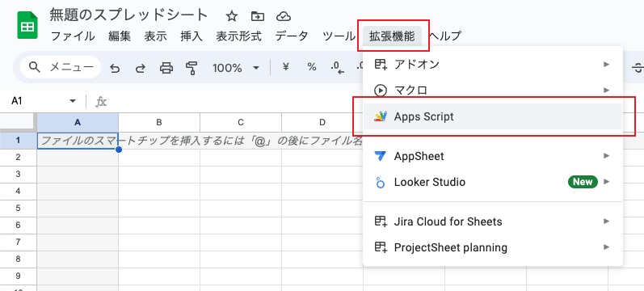The image size is (644, 291).
Task: Open the 表示形式 menu
Action: (x=238, y=36)
